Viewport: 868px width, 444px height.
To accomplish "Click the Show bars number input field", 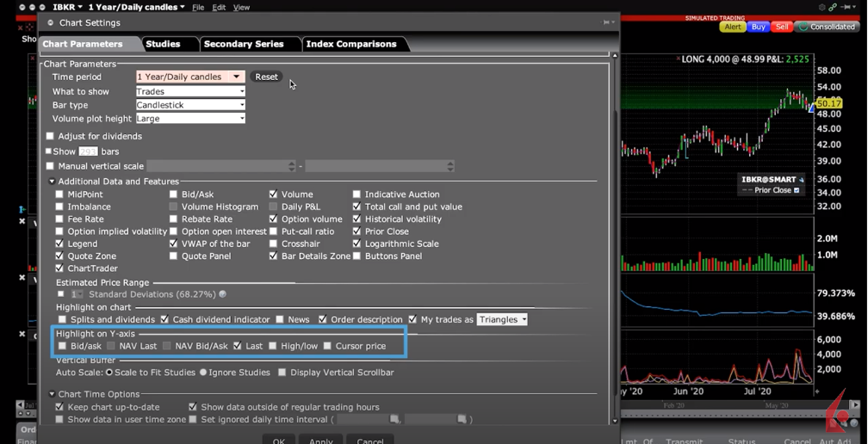I will pyautogui.click(x=88, y=151).
